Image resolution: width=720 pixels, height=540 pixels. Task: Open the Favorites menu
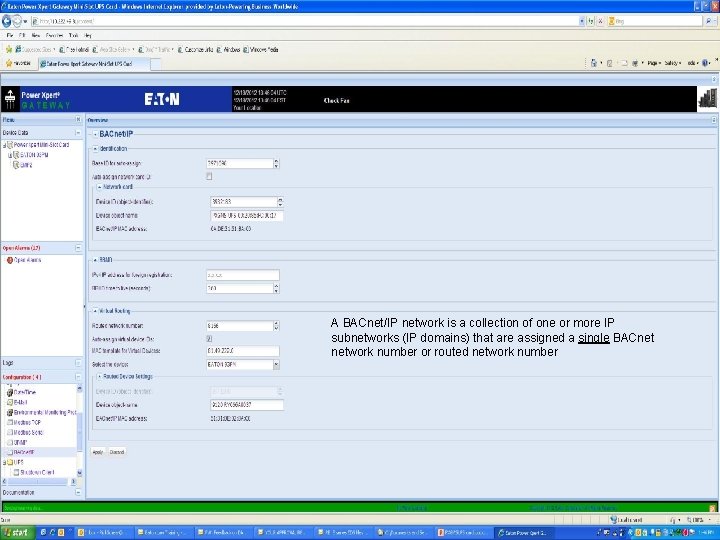click(x=54, y=35)
